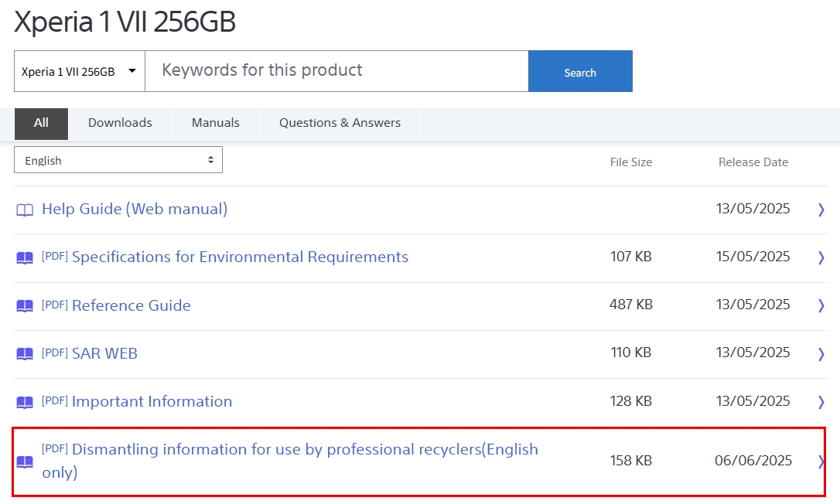Open the Help Guide (Web manual) link
Image resolution: width=840 pixels, height=504 pixels.
(135, 209)
